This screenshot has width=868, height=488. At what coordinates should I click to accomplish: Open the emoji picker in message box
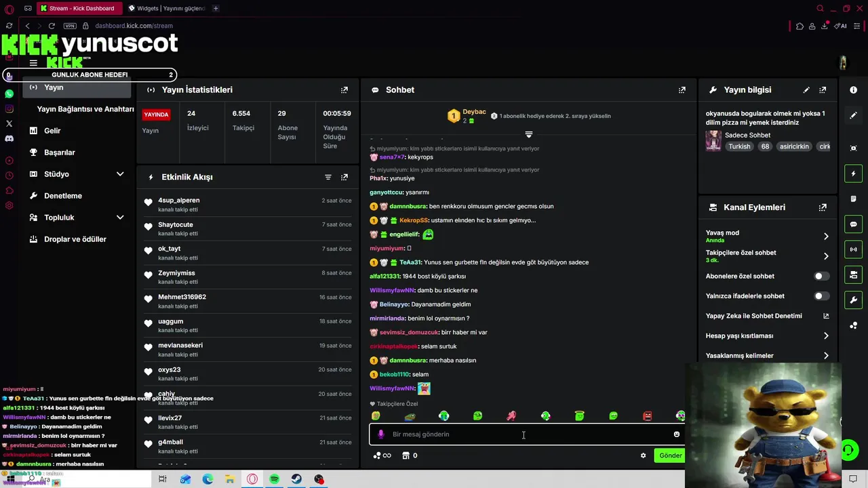point(676,434)
